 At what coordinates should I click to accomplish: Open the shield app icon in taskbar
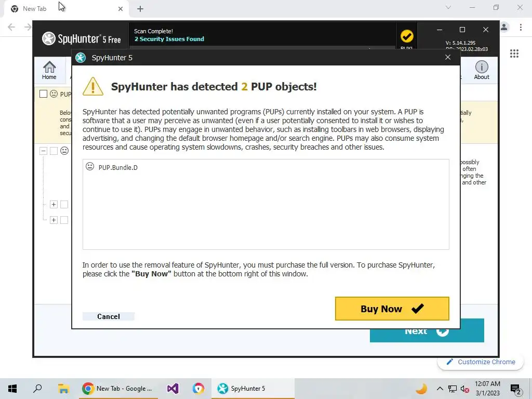(198, 389)
